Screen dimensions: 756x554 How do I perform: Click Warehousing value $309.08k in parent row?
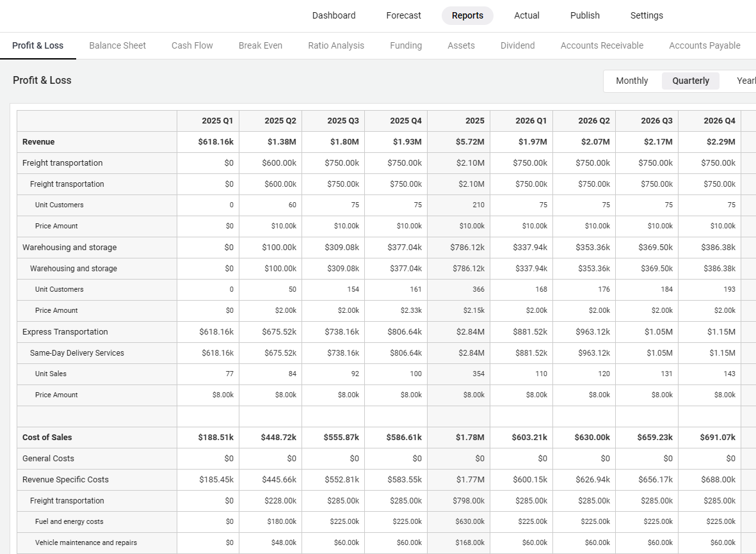coord(342,247)
